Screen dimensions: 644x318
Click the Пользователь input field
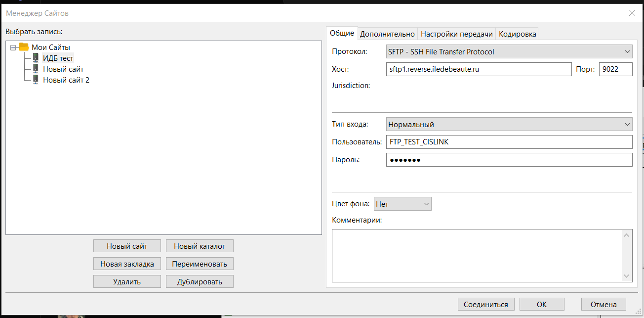(x=509, y=142)
